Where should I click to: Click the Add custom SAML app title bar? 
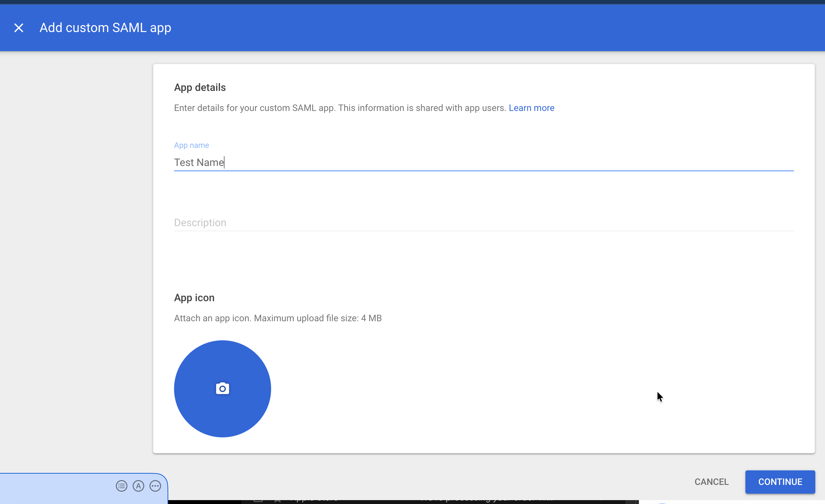pyautogui.click(x=105, y=27)
